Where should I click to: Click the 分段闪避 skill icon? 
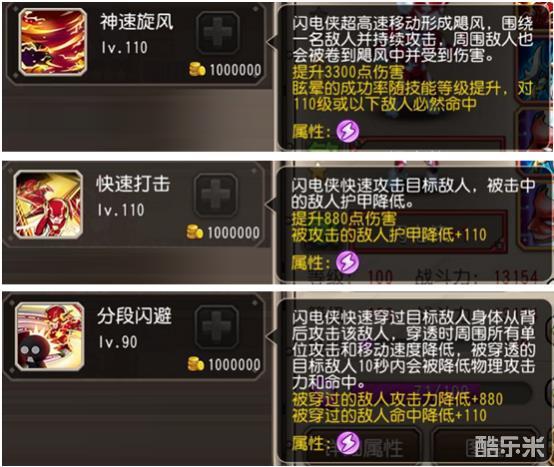(x=50, y=336)
